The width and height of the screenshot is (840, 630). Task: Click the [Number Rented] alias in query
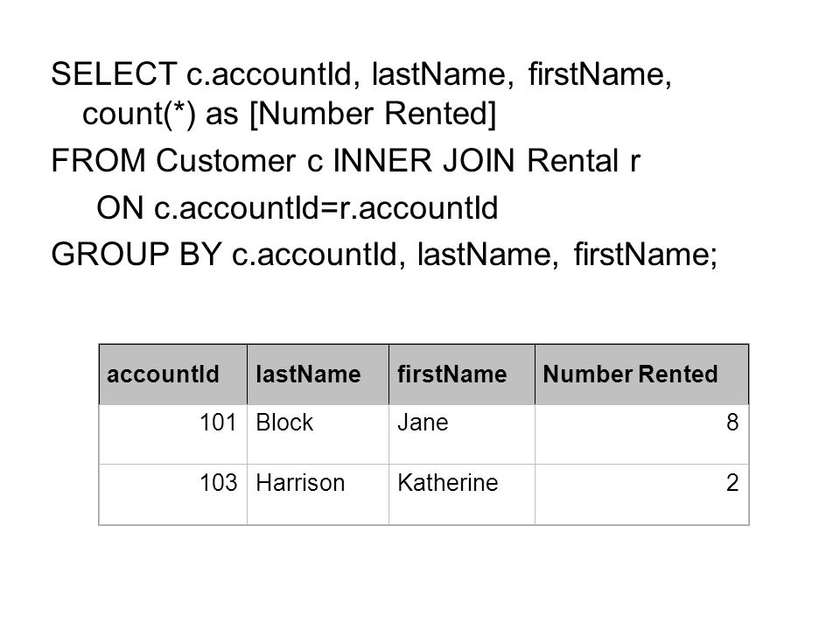point(374,114)
